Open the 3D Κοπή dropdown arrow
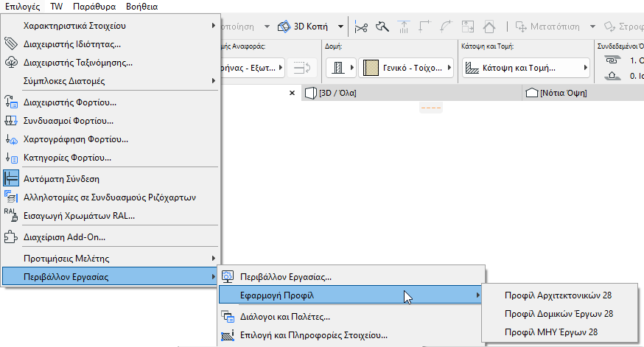This screenshot has width=644, height=347. 340,27
